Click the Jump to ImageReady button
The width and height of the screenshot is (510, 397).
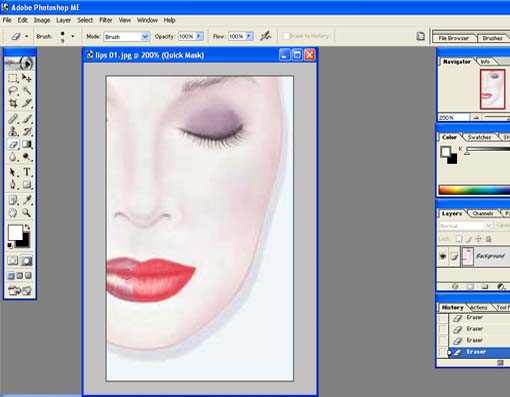click(20, 291)
